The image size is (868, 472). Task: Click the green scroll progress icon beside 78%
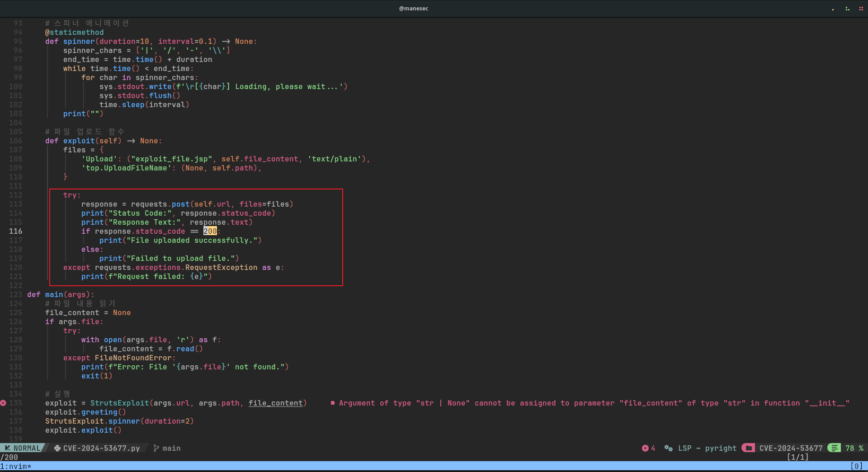pyautogui.click(x=834, y=448)
